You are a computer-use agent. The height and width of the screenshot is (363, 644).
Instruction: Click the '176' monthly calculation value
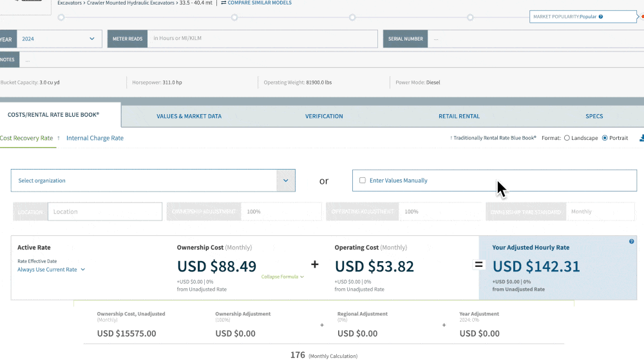[x=298, y=355]
